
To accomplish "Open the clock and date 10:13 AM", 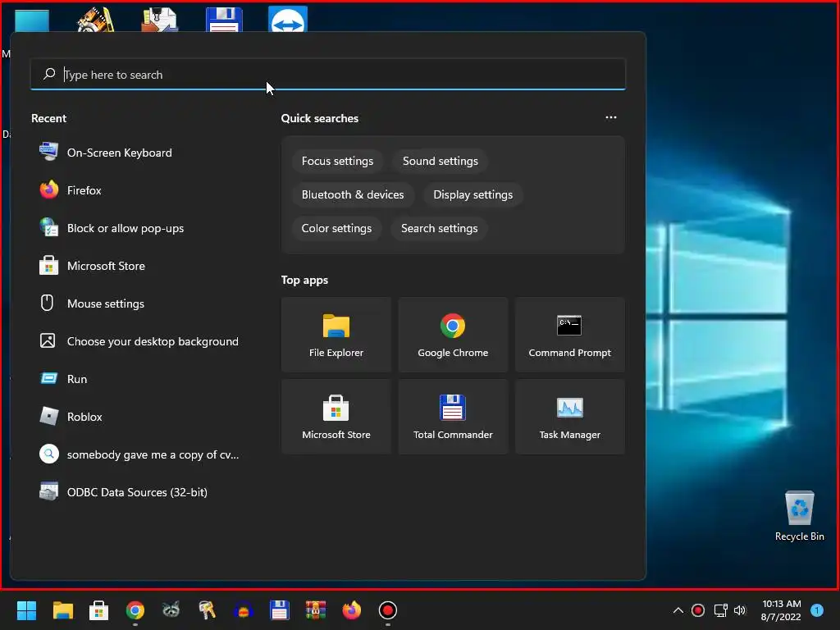I will (781, 610).
